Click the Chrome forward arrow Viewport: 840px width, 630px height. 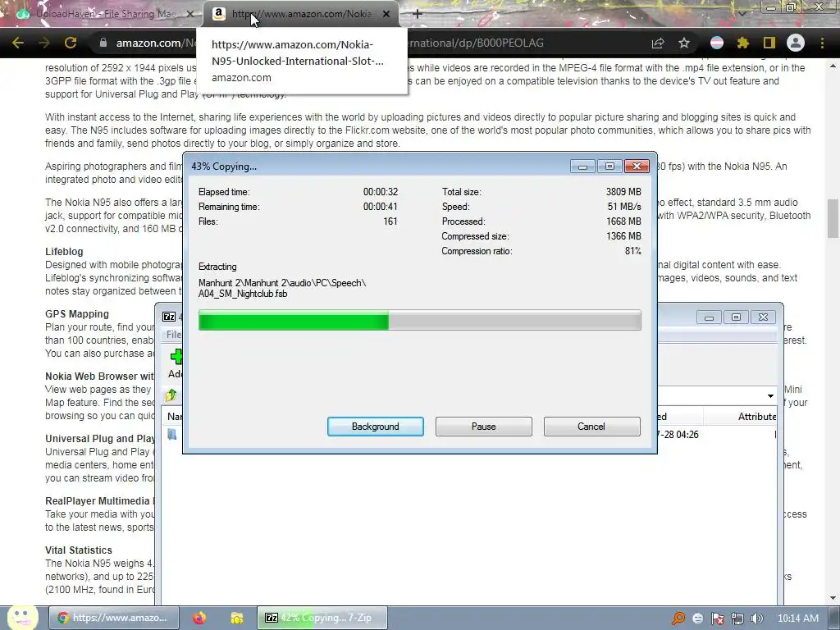[44, 43]
